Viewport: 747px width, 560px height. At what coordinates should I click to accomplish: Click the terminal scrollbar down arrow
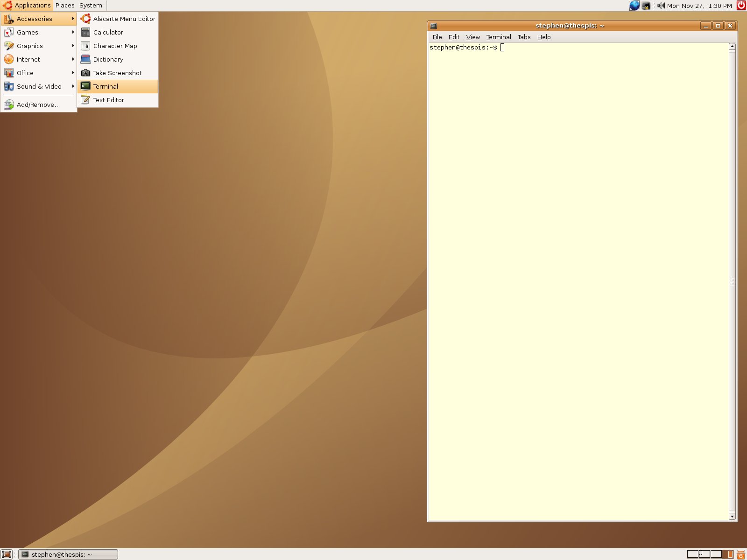(732, 516)
